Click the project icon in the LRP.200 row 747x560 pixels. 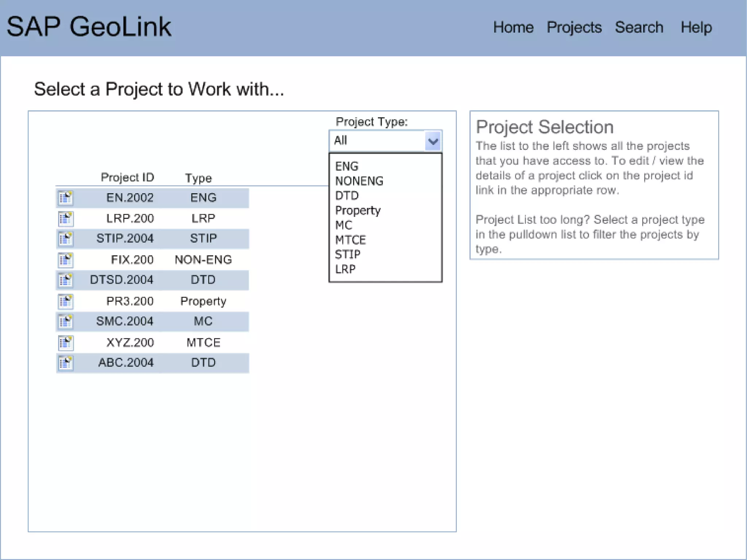pyautogui.click(x=66, y=218)
